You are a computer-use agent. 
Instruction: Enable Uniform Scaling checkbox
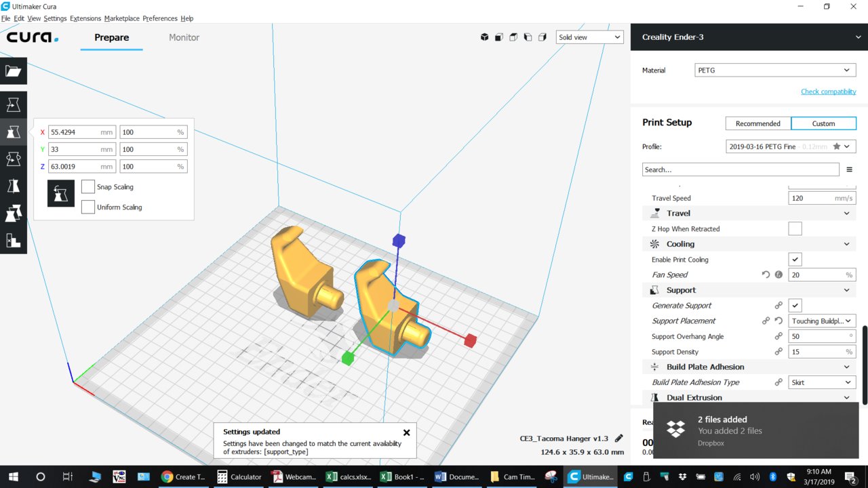pos(87,207)
